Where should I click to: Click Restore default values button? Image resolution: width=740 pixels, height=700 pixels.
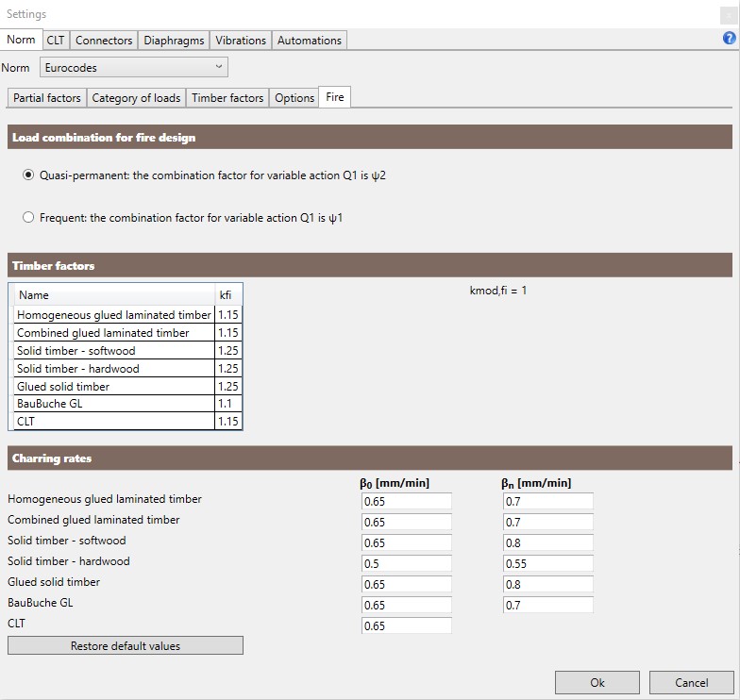point(126,645)
